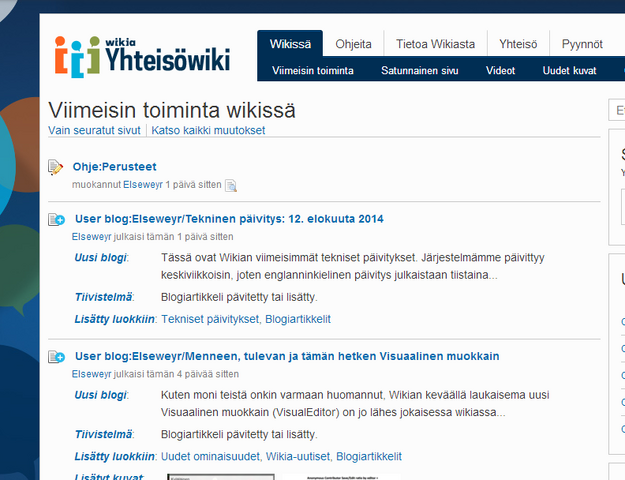This screenshot has width=625, height=480.
Task: Select the Wikissä tab
Action: pyautogui.click(x=290, y=44)
